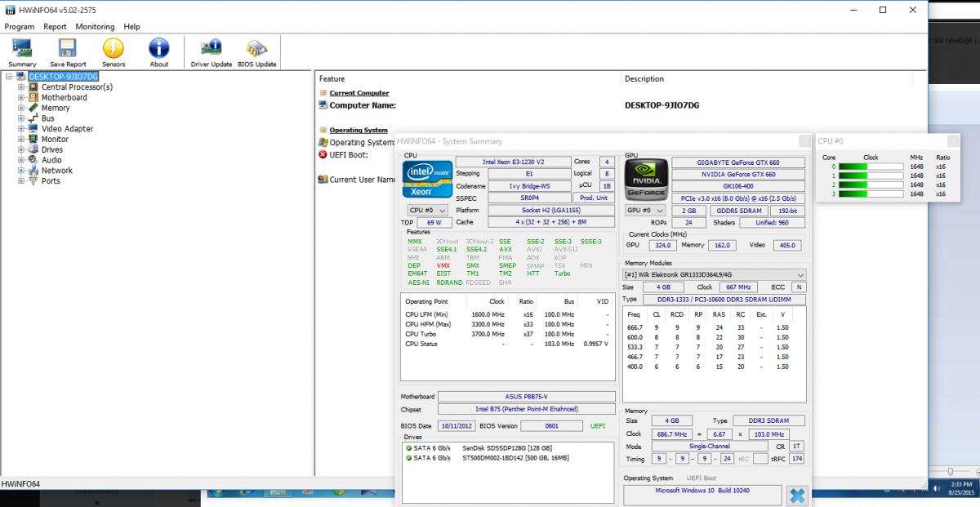Screen dimensions: 980x507
Task: Select the DESKTOP-9JIO7DG tree item
Action: tap(63, 77)
